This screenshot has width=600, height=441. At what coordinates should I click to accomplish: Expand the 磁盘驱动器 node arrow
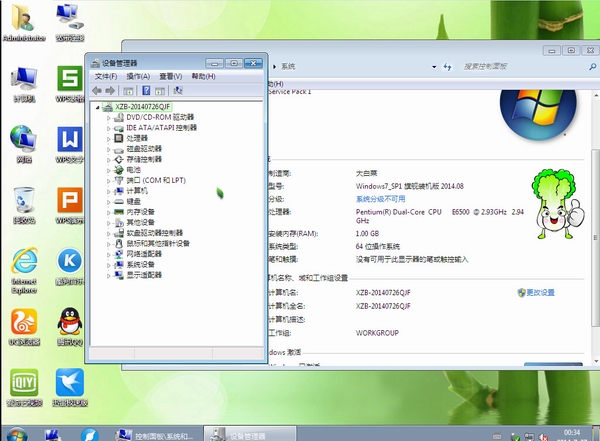pyautogui.click(x=108, y=149)
